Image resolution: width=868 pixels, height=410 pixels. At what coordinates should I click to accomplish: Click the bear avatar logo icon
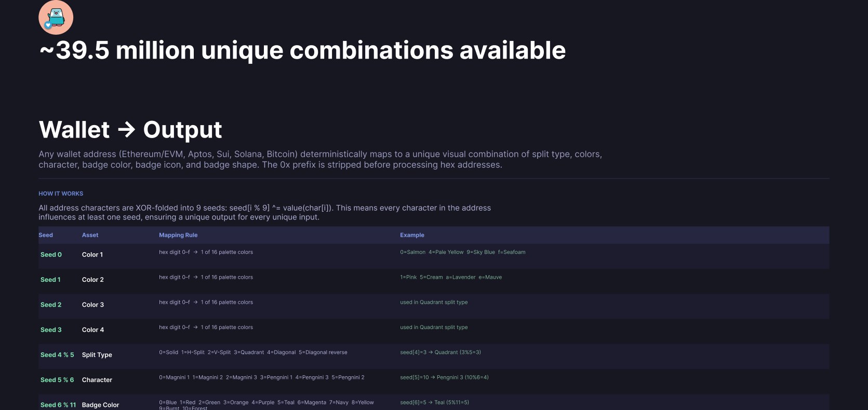(56, 18)
